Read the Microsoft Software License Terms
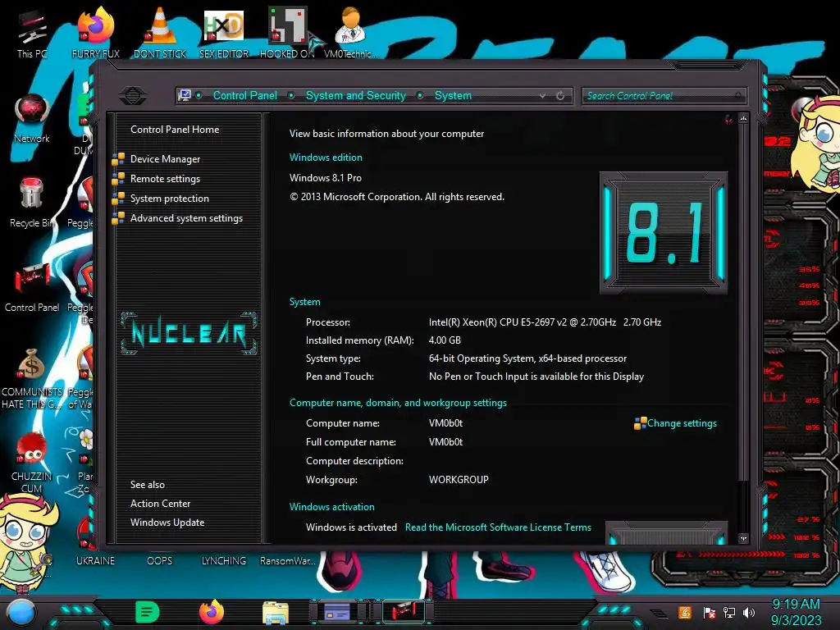 click(x=498, y=527)
